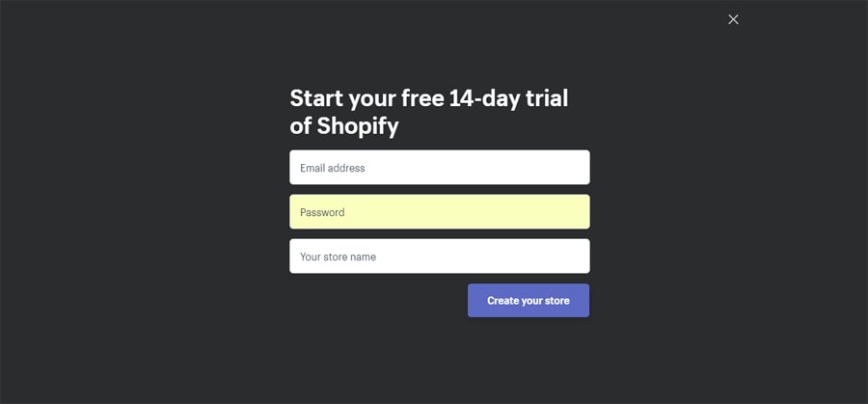The width and height of the screenshot is (868, 404).
Task: Click the words of Shopify in the heading
Action: [x=344, y=126]
